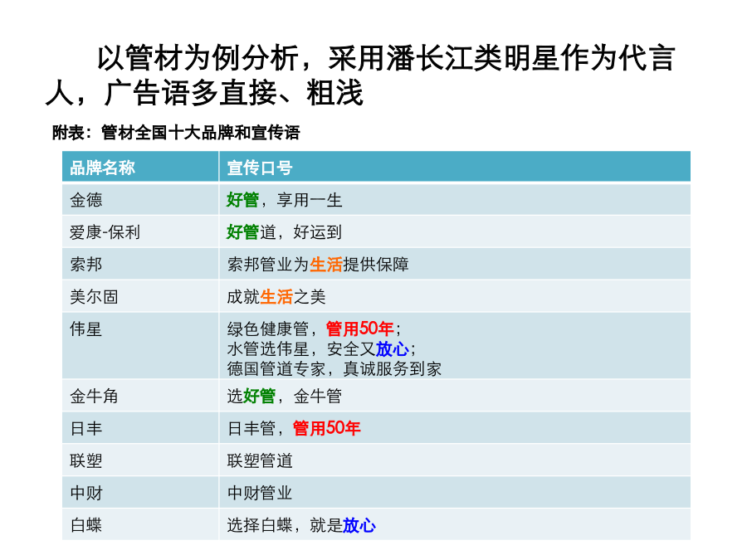The height and width of the screenshot is (560, 747).
Task: Click the line 水管选伟星，安全又放心
Action: (321, 349)
